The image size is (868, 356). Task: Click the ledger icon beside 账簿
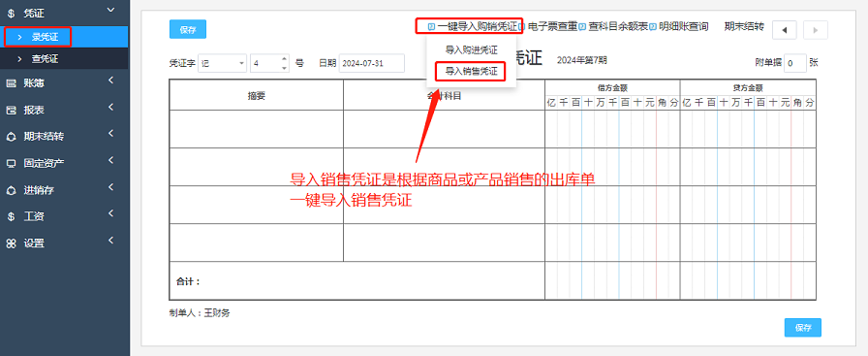pos(11,83)
